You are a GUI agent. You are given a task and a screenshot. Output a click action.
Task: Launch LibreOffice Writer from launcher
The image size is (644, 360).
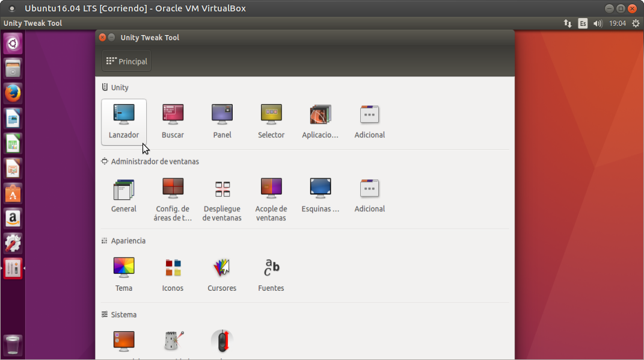click(13, 119)
